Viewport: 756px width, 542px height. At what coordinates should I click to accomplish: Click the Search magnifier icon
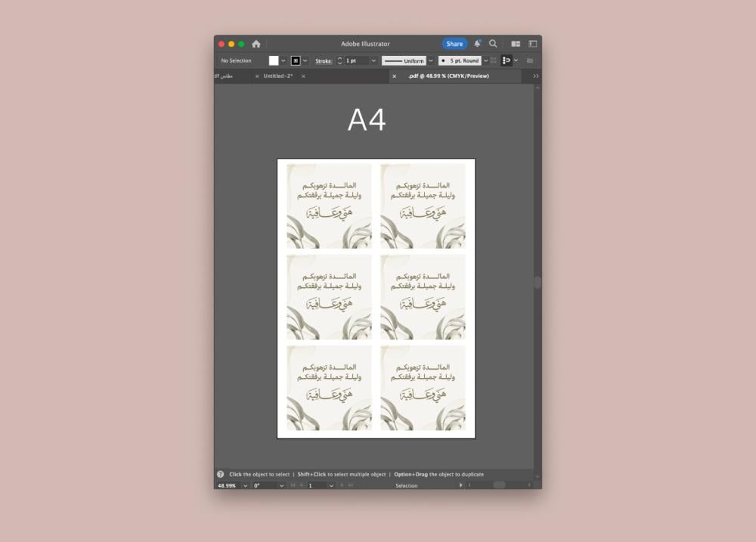[493, 44]
